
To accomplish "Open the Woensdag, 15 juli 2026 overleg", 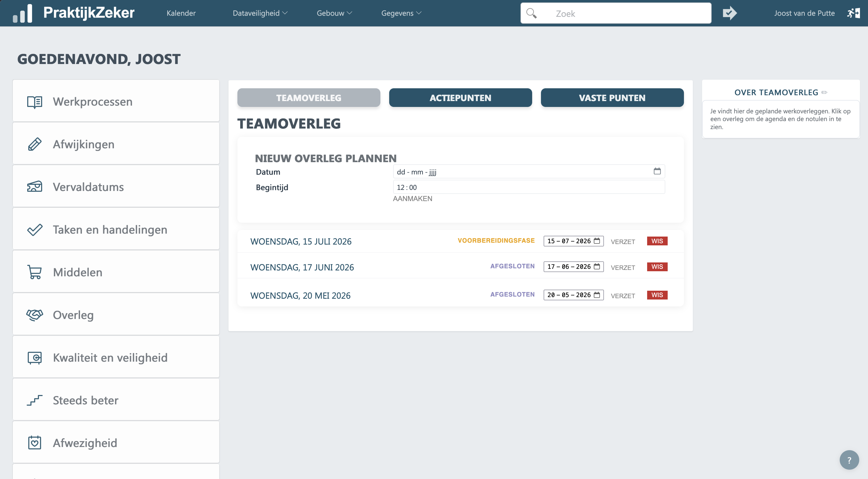I will 301,241.
